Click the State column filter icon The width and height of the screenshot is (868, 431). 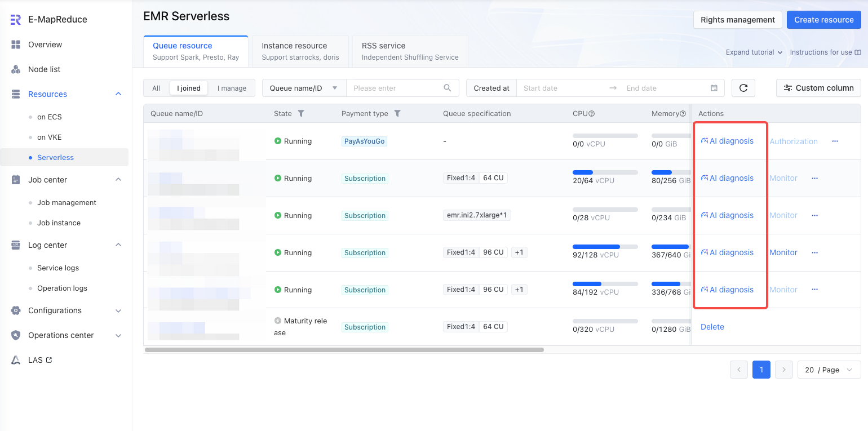[301, 113]
